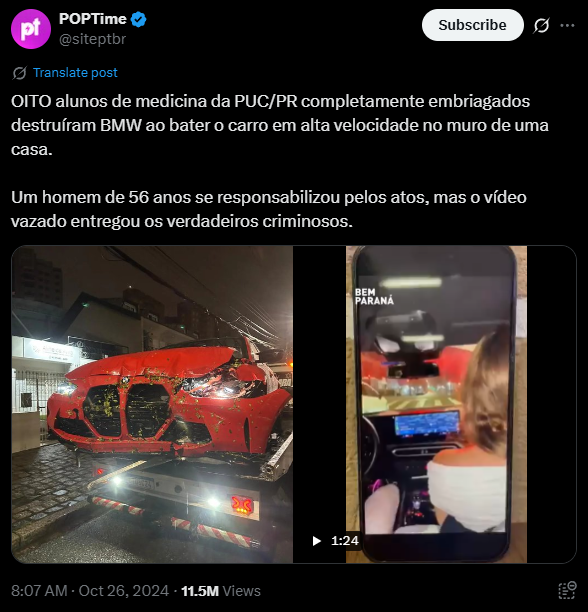Viewport: 588px width, 612px height.
Task: Click the BEM PARANÁ watermark in the video
Action: 374,296
